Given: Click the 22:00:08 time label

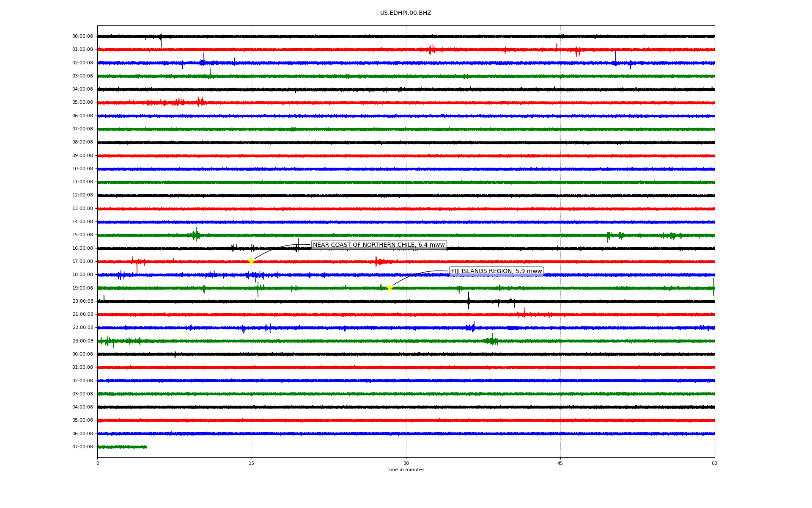Looking at the screenshot, I should (82, 328).
